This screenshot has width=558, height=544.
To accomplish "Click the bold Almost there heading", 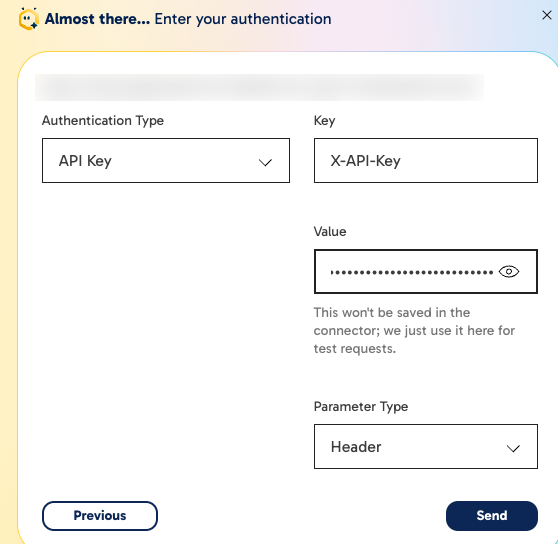I will [98, 19].
